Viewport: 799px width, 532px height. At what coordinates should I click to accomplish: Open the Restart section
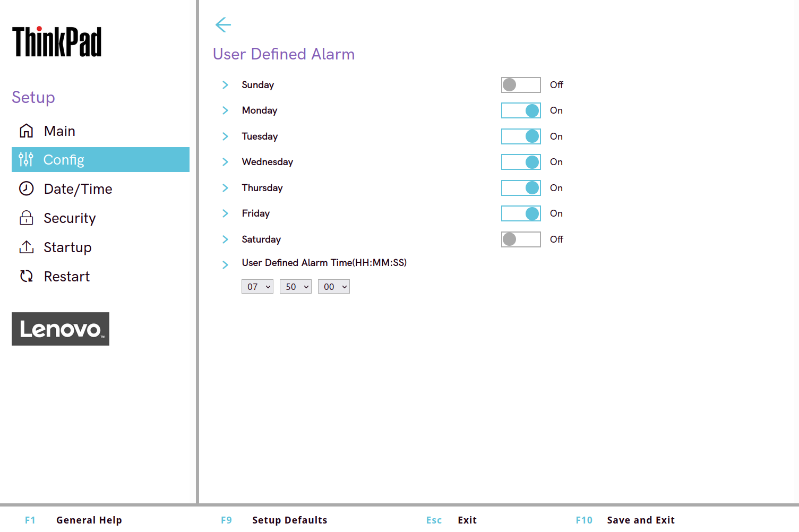[x=100, y=276]
